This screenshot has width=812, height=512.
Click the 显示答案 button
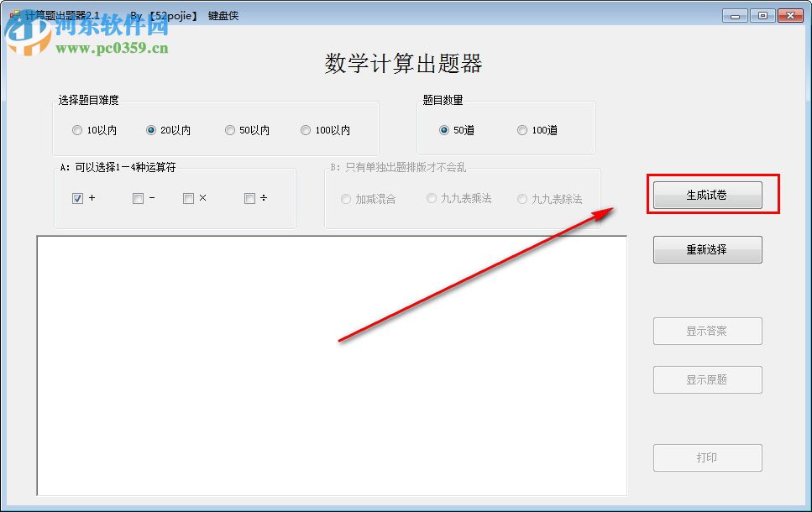pos(707,331)
